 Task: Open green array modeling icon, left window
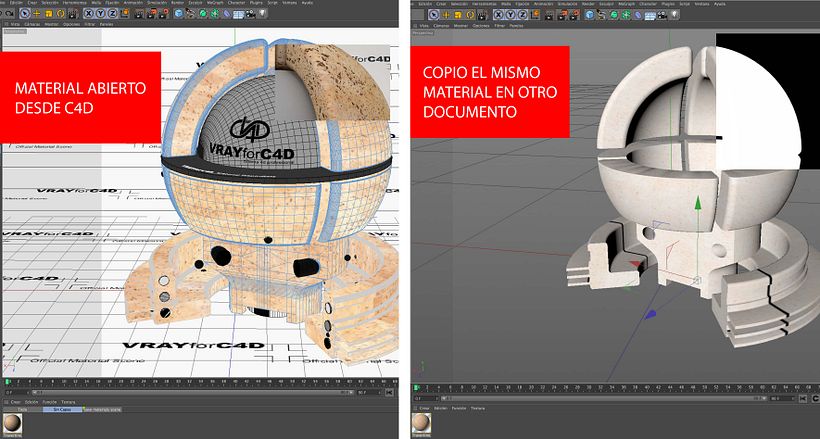pyautogui.click(x=214, y=14)
